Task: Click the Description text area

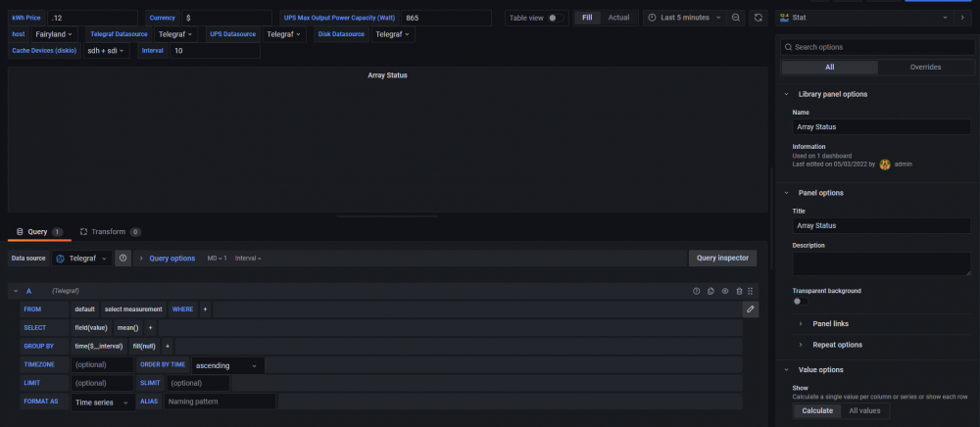Action: tap(881, 264)
